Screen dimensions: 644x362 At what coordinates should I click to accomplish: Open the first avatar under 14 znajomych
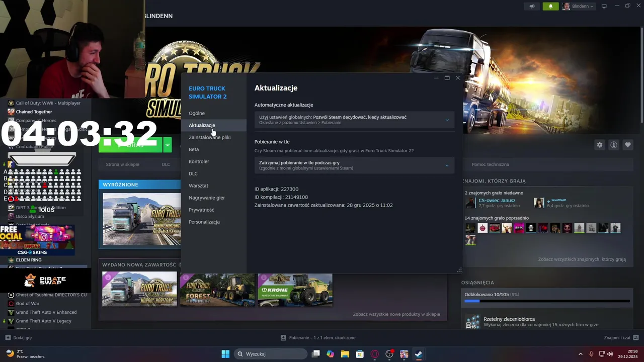tap(470, 228)
